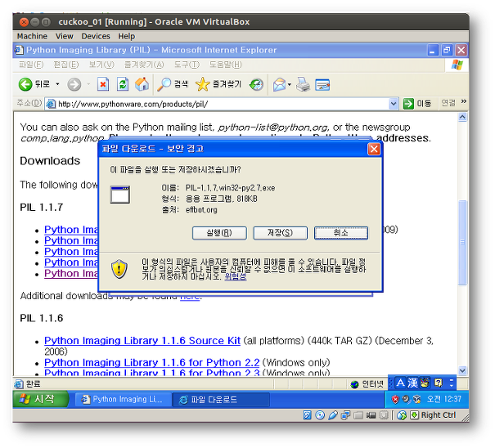495x448 pixels.
Task: Click the Stop loading icon
Action: pos(103,84)
